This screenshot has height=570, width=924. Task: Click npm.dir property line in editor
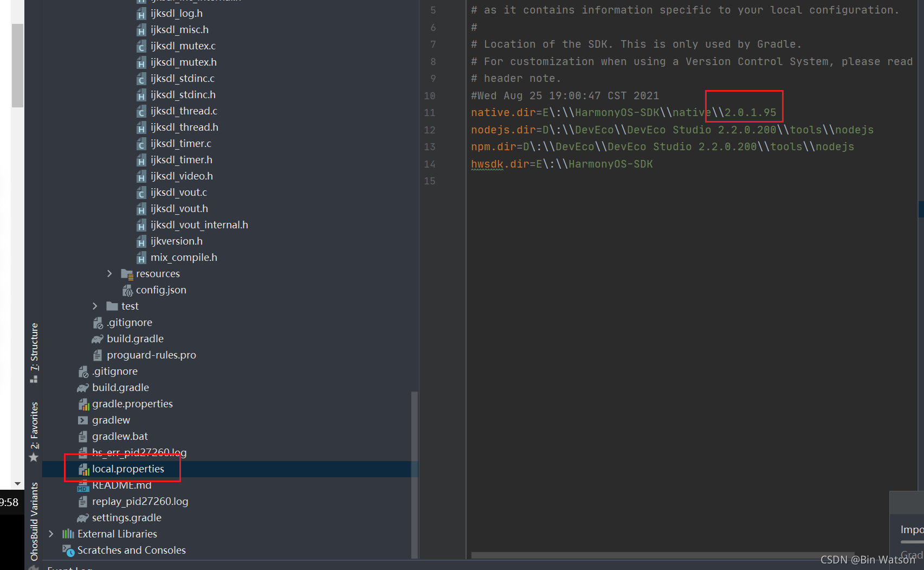point(662,147)
